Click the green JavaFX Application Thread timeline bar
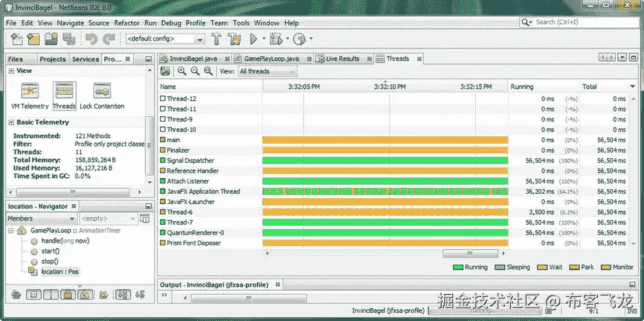Screen dimensions: 644x321 [x=385, y=192]
